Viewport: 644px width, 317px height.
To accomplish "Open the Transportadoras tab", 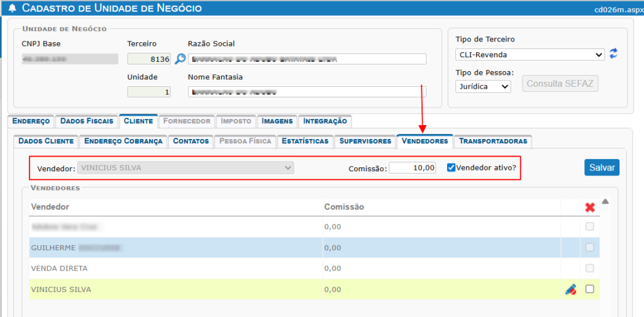I will point(492,141).
